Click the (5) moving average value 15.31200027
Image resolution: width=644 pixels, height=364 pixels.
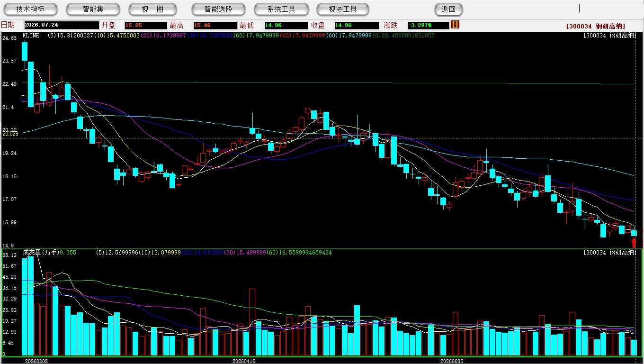point(75,36)
